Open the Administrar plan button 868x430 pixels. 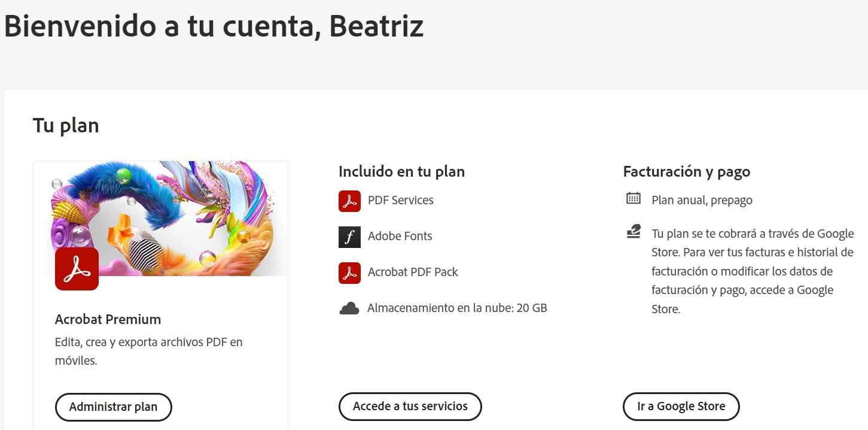(114, 407)
